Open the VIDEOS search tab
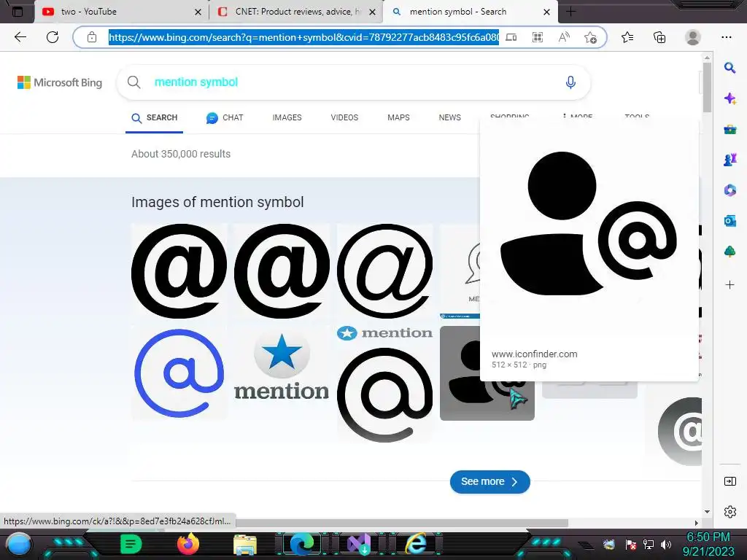This screenshot has width=747, height=560. [x=344, y=117]
